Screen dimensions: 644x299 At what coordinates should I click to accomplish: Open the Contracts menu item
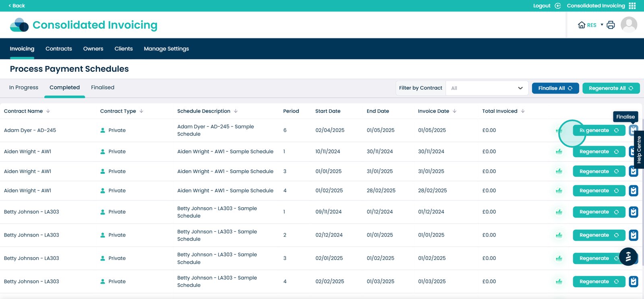tap(59, 49)
